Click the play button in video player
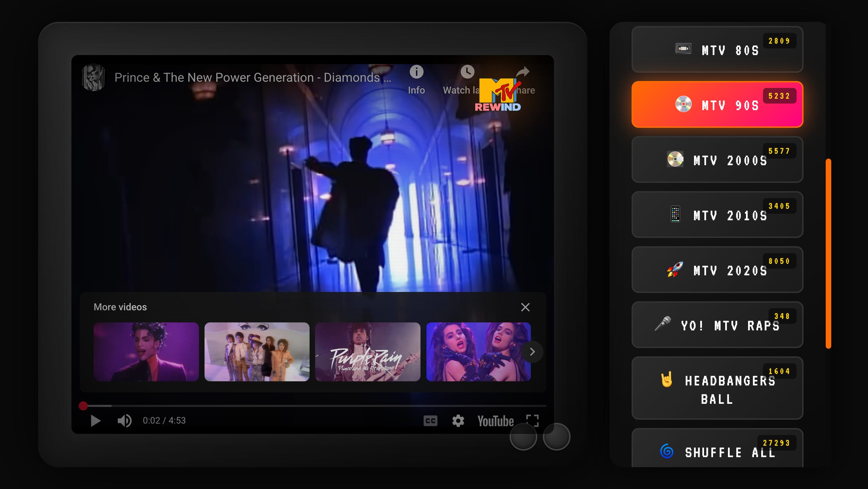The height and width of the screenshot is (489, 868). 95,421
